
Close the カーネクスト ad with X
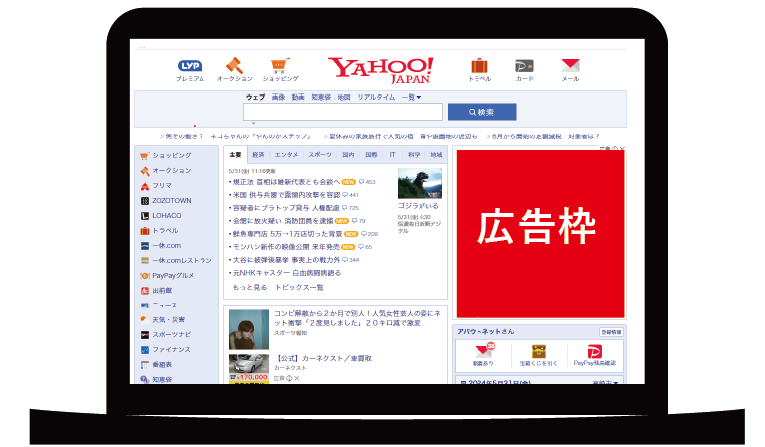297,378
